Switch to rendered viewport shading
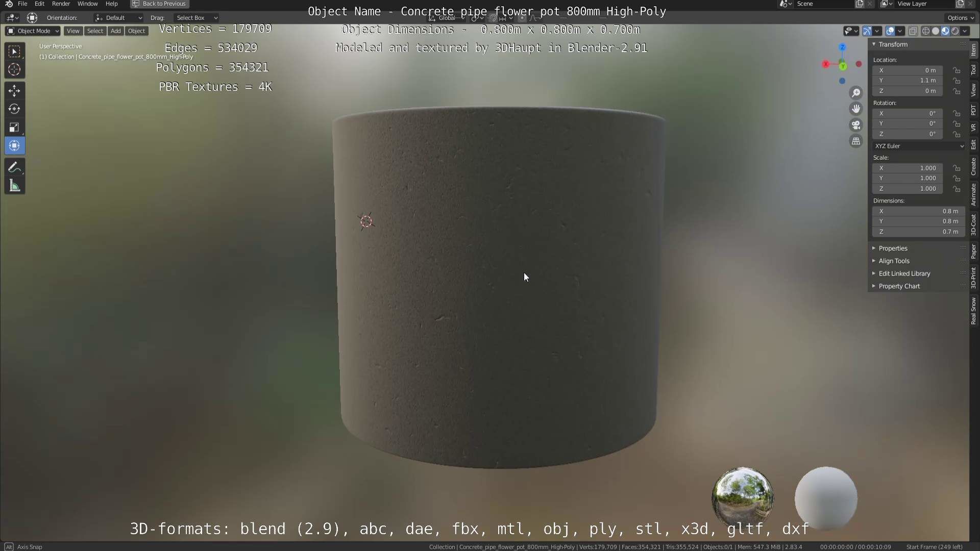Image resolution: width=980 pixels, height=551 pixels. 955,31
